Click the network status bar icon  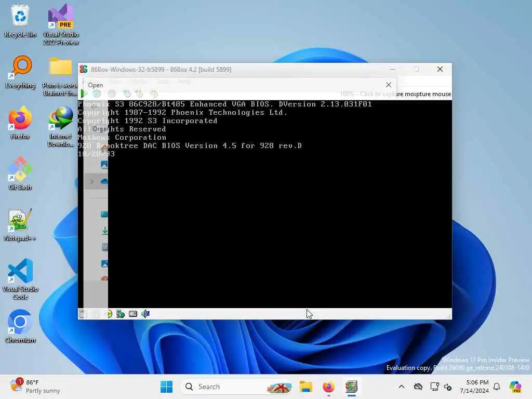[x=121, y=314]
